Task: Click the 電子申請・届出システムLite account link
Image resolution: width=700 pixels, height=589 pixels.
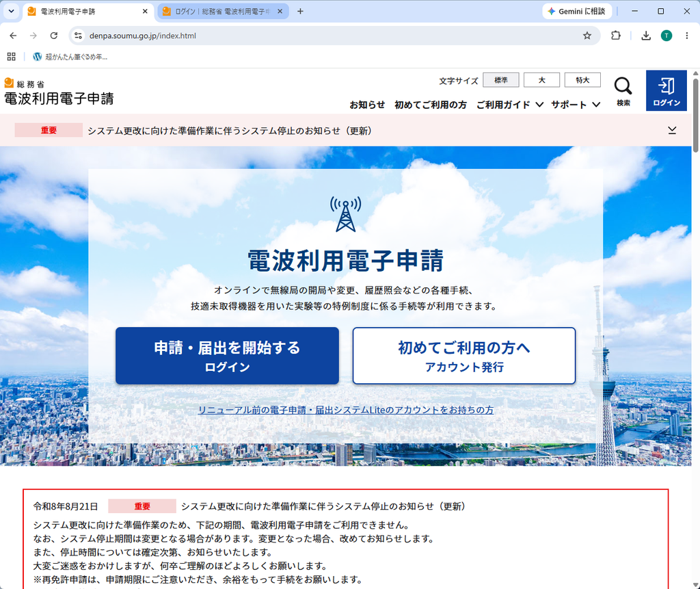Action: click(x=345, y=410)
